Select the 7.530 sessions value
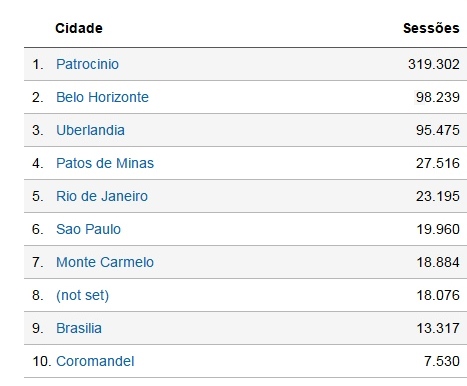Viewport: 467px width, 386px height. (x=442, y=361)
